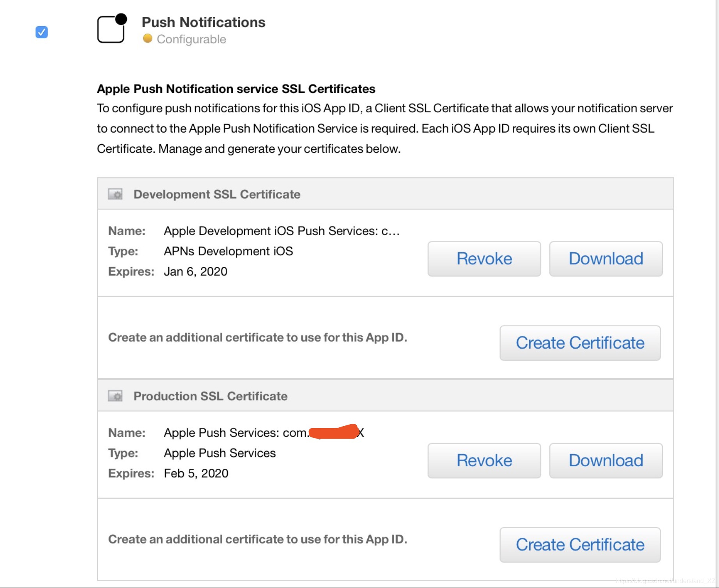Uncheck the Push Notifications checkbox

42,32
